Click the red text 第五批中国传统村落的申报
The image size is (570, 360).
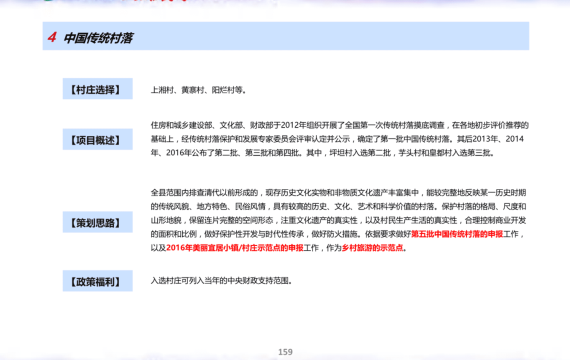457,234
